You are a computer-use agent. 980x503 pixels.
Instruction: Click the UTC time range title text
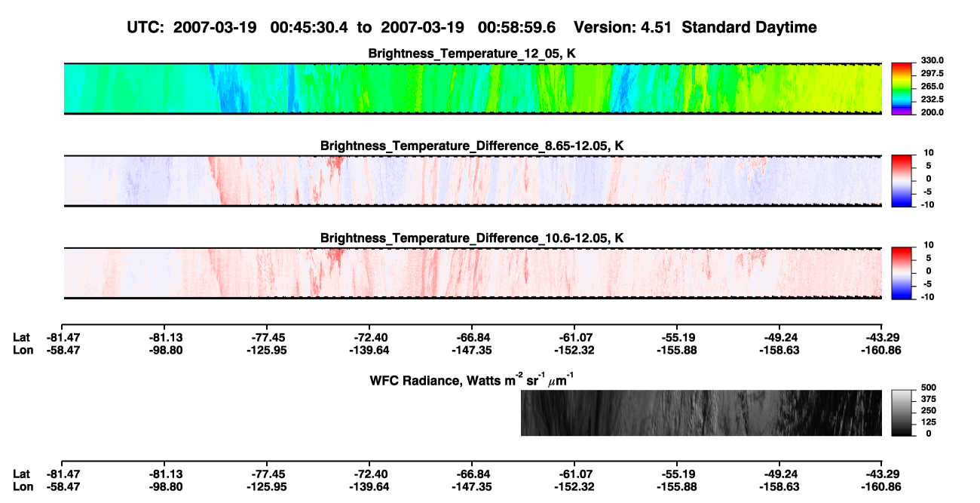343,28
